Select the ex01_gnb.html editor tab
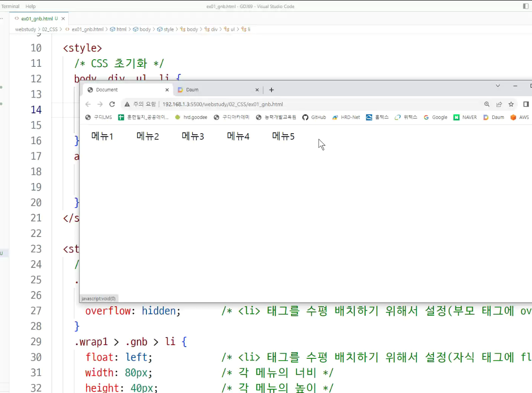 coord(39,18)
